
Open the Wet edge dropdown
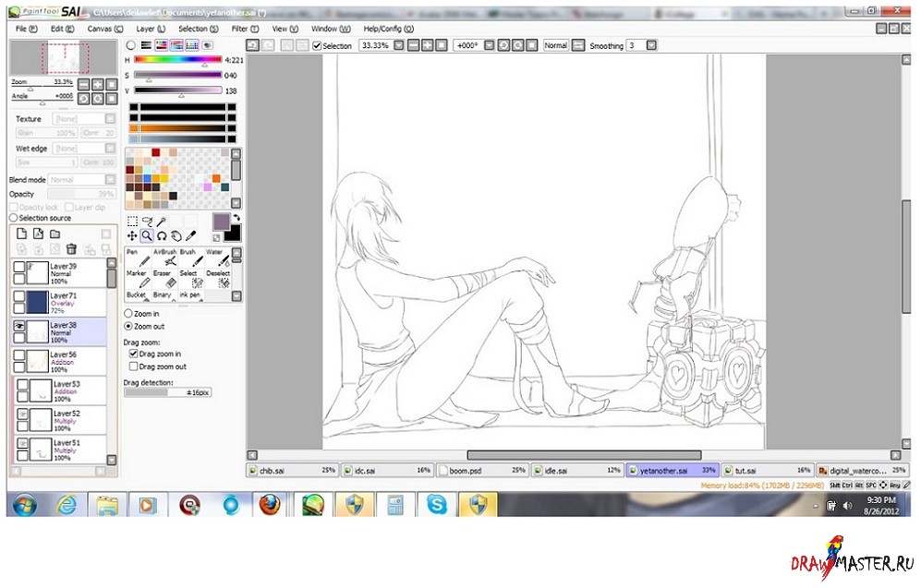(x=110, y=149)
